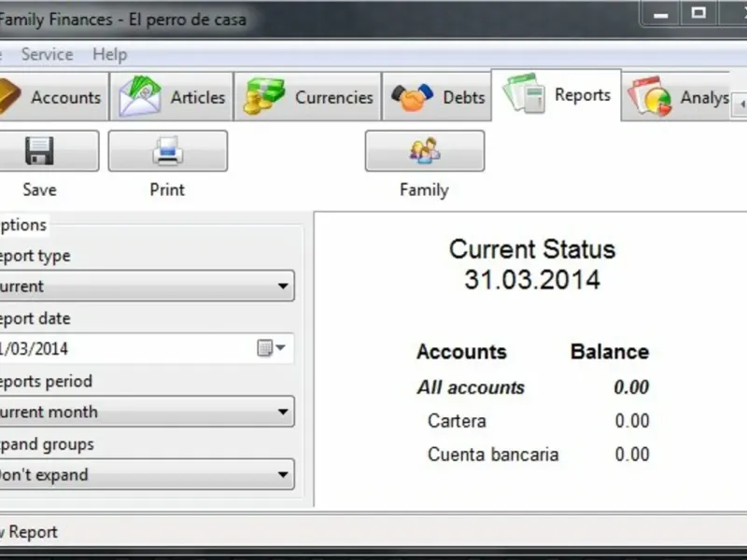This screenshot has height=560, width=747.
Task: Click the Cuenta bancaria 0.00 balance value
Action: [632, 455]
